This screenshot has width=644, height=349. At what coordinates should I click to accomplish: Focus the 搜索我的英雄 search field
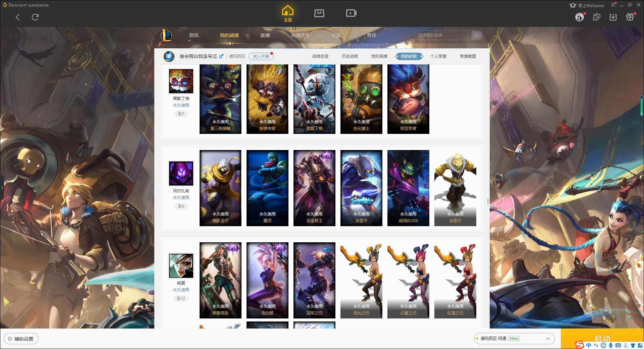(443, 35)
